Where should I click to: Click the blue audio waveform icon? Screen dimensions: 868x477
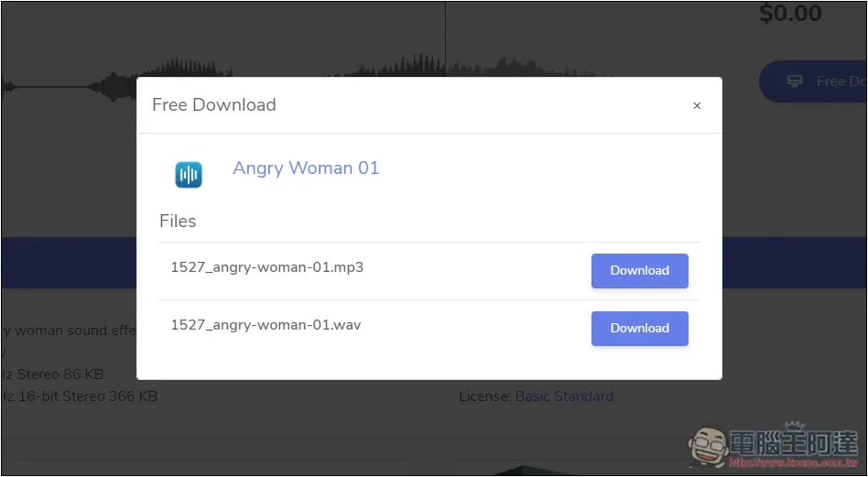click(189, 175)
